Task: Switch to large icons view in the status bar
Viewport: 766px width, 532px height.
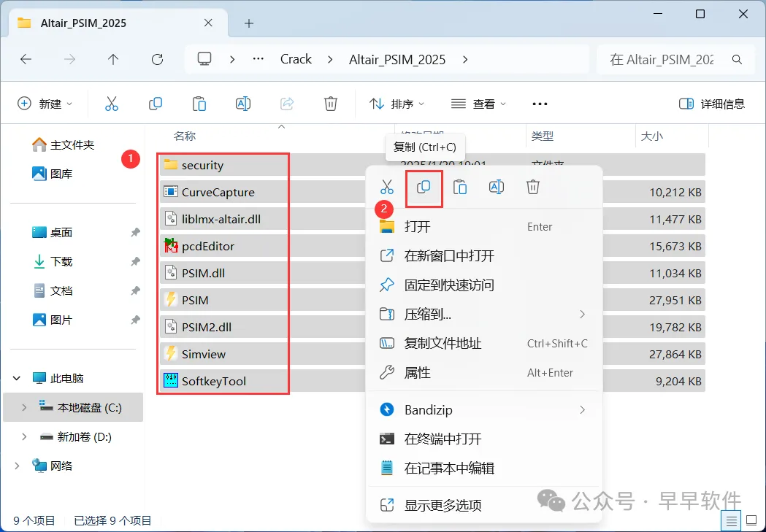Action: [x=751, y=521]
